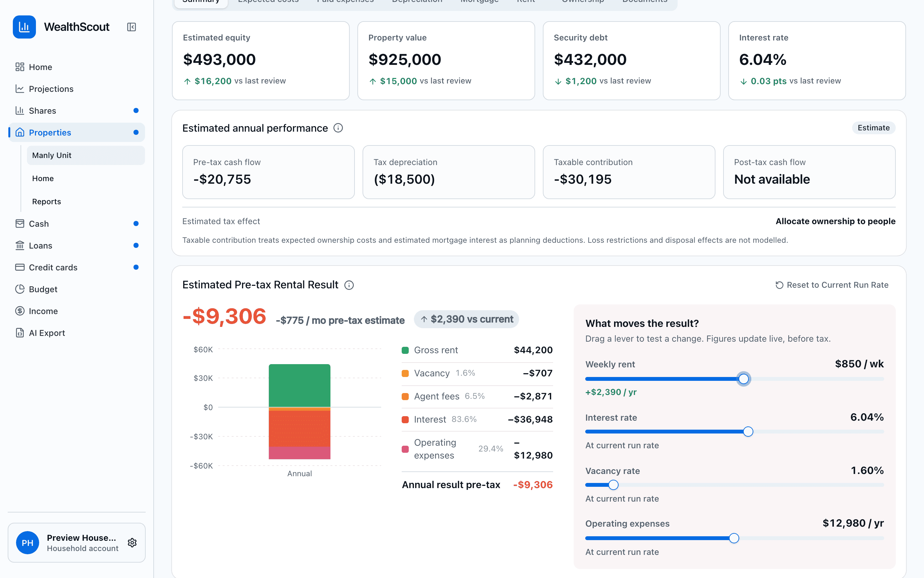Click the red Interest legend swatch
This screenshot has height=578, width=924.
pyautogui.click(x=405, y=419)
